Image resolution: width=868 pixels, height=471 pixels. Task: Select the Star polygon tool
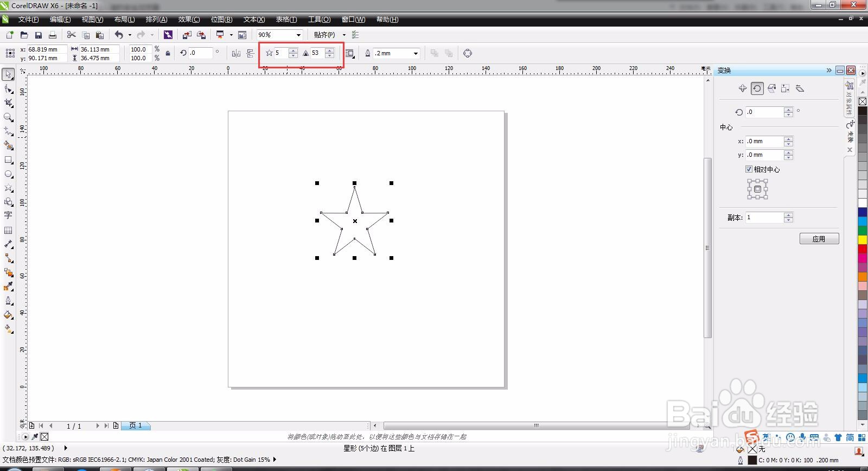9,188
